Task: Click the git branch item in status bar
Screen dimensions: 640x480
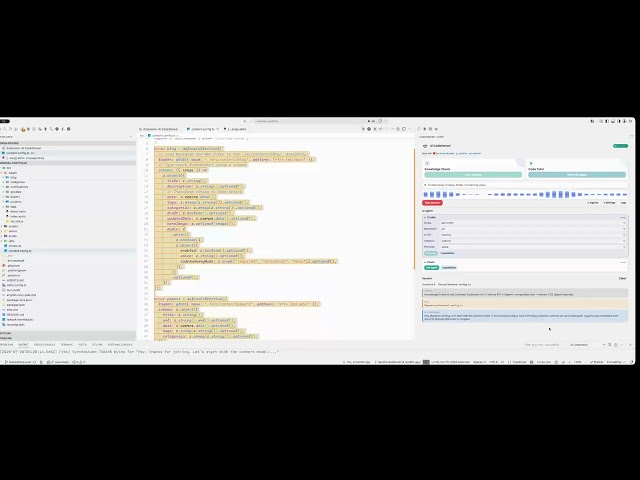Action: click(19, 362)
